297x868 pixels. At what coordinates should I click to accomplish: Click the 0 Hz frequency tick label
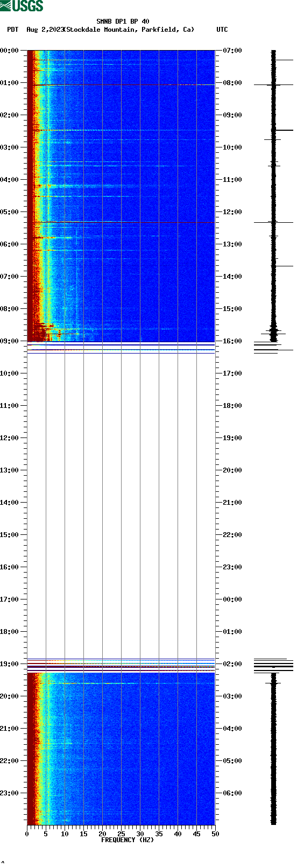pos(27,834)
